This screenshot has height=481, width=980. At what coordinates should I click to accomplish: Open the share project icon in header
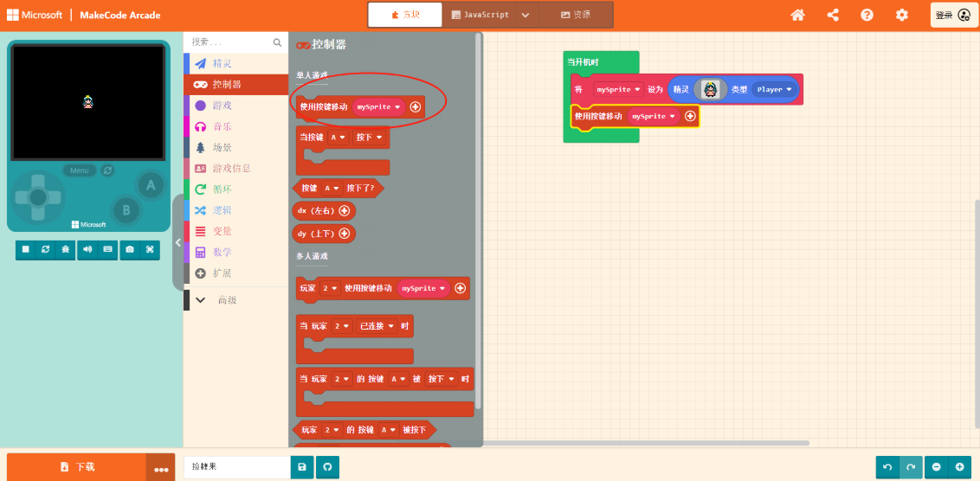[833, 15]
